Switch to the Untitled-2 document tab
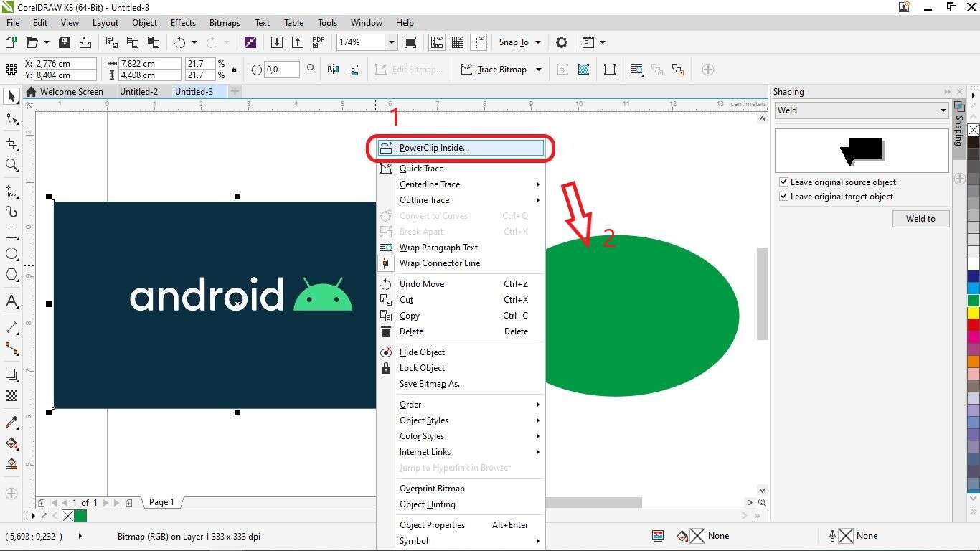 138,91
